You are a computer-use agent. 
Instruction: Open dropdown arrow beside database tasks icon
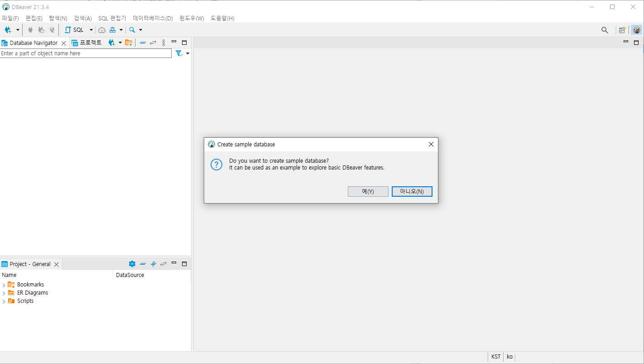121,30
